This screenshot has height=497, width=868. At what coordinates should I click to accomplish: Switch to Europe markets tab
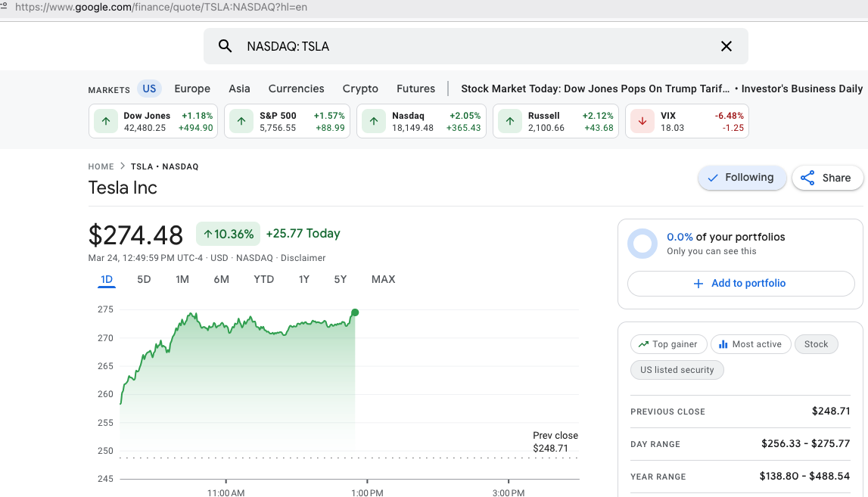tap(192, 89)
